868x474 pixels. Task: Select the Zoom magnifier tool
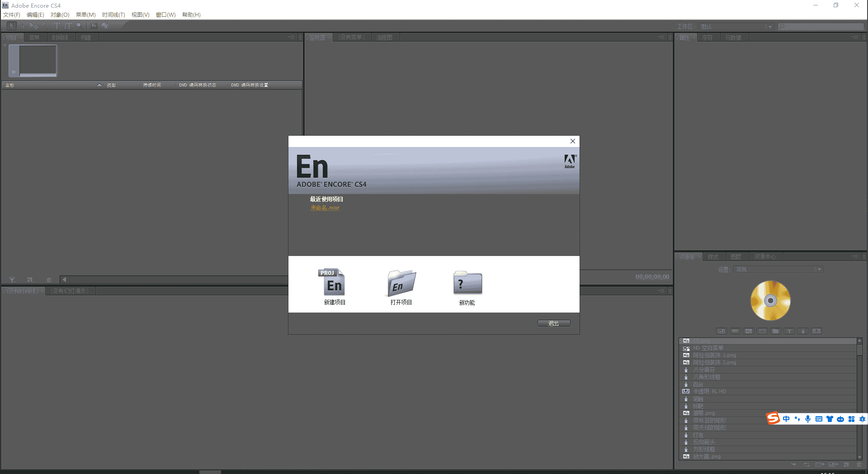pos(79,26)
